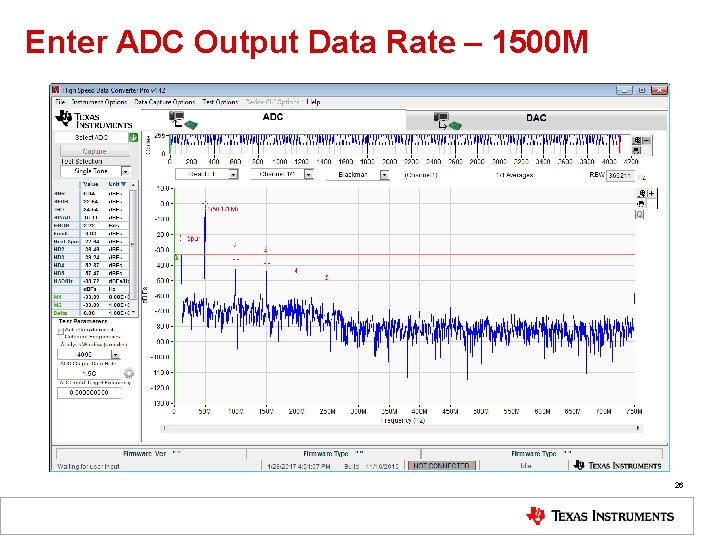Open the Data Capture Options menu
This screenshot has height=540, width=720.
point(165,102)
